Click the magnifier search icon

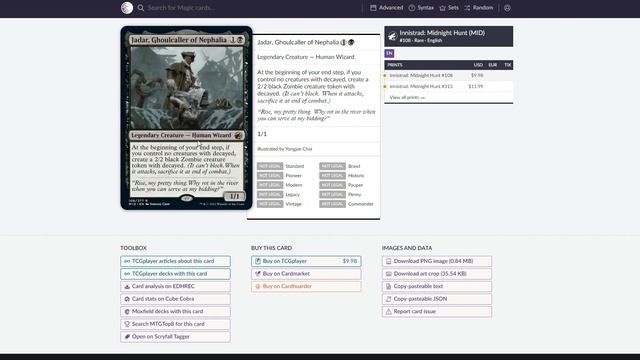coord(141,8)
